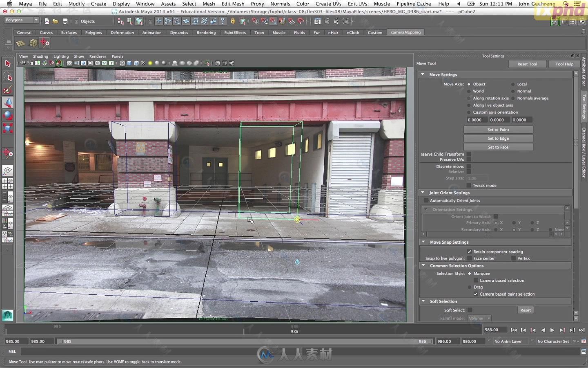Screen dimensions: 588x368
Task: Open the Polygons menu set dropdown
Action: click(x=21, y=20)
